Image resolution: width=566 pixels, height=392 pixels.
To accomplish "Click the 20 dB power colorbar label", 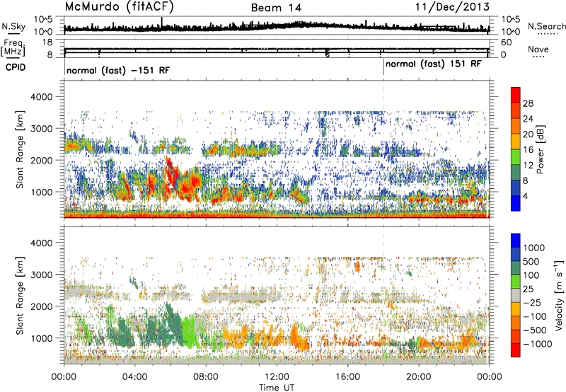I will [528, 134].
